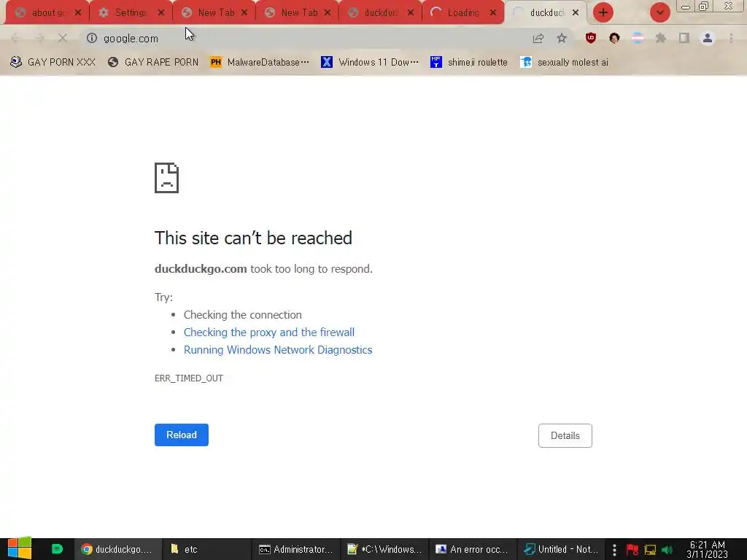Open the striped flag extension icon
The image size is (747, 560).
coord(638,38)
